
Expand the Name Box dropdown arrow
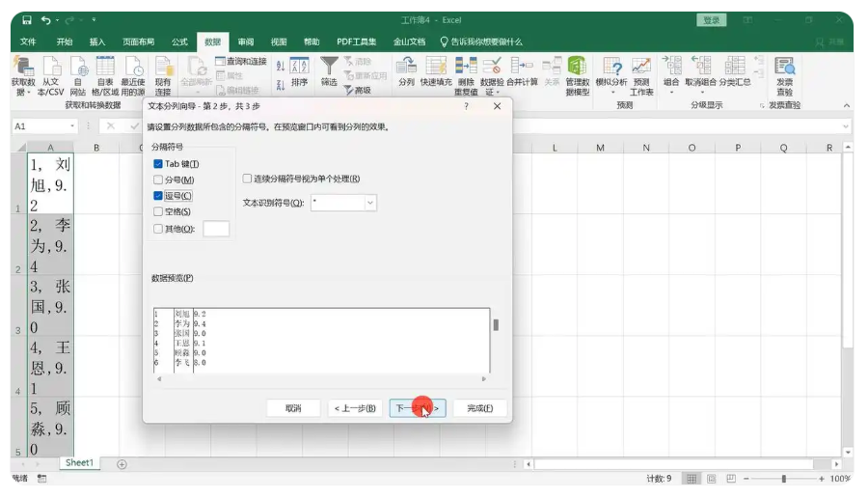tap(72, 126)
